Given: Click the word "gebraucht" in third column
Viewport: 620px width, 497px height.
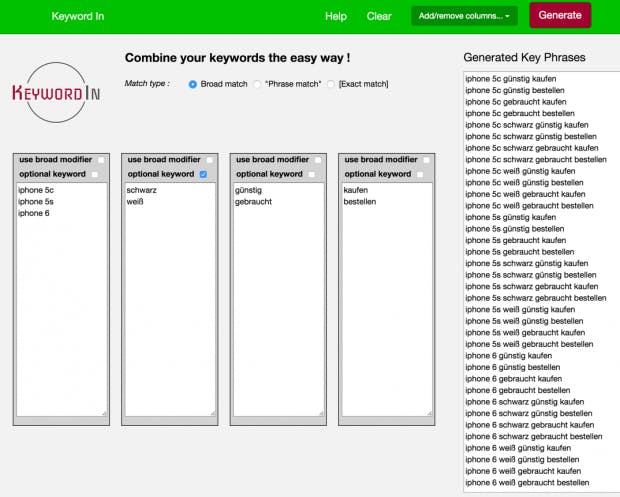Looking at the screenshot, I should coord(253,202).
